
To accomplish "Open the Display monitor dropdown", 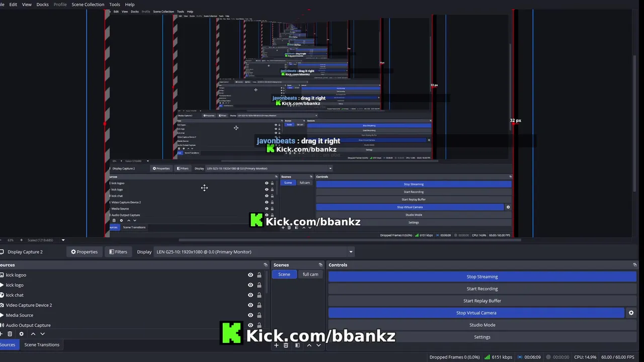I will tap(254, 252).
